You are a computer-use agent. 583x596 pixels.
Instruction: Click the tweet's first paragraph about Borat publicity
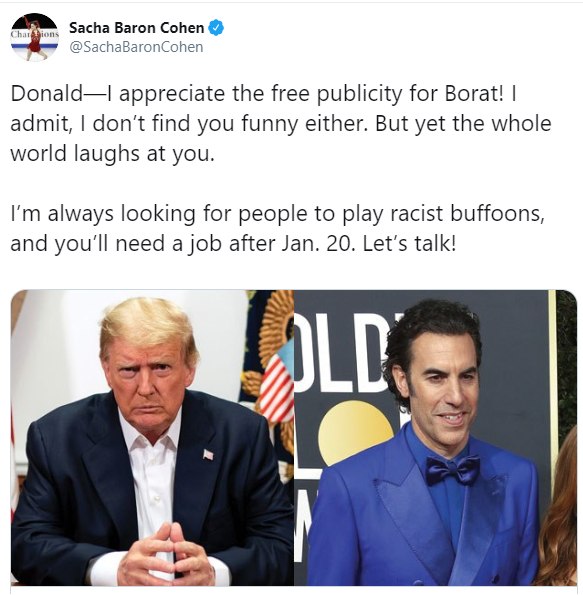pos(281,124)
